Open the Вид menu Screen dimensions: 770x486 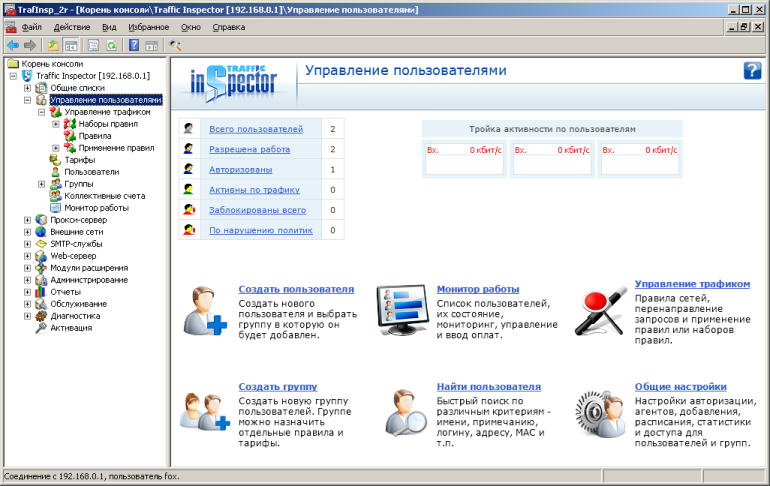[x=110, y=27]
